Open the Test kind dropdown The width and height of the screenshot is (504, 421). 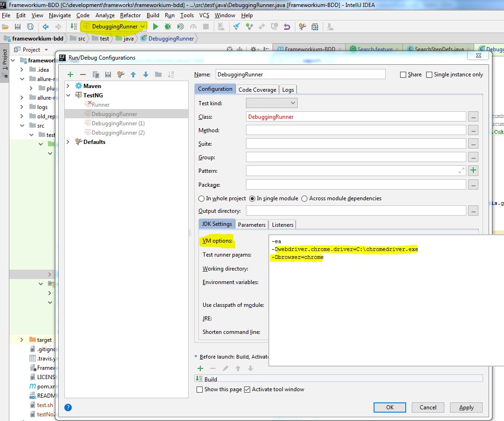[272, 103]
